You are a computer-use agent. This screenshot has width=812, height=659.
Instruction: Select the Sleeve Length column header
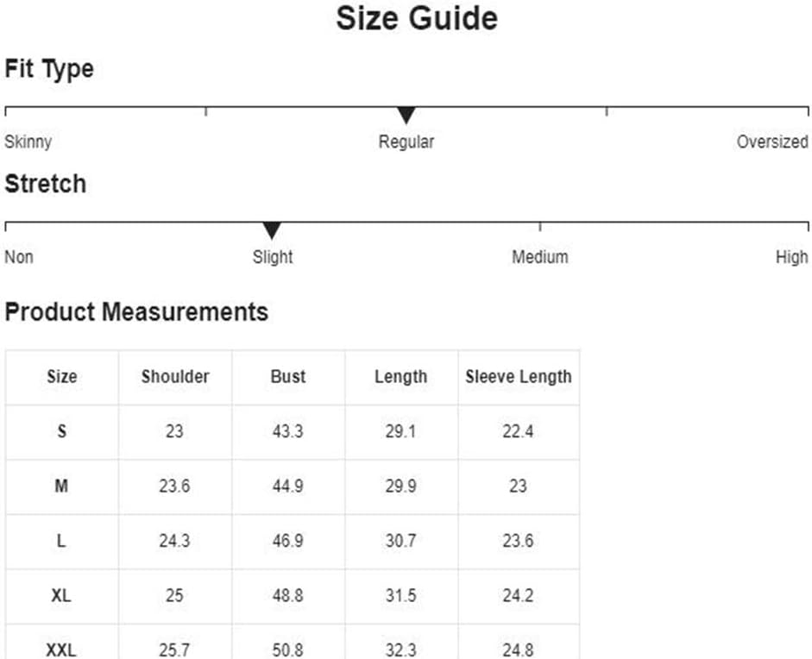(x=519, y=376)
